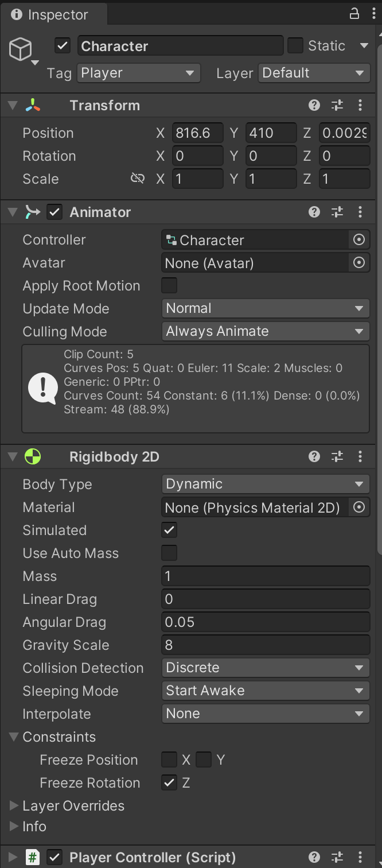
Task: Enable the Static checkbox
Action: pos(295,46)
